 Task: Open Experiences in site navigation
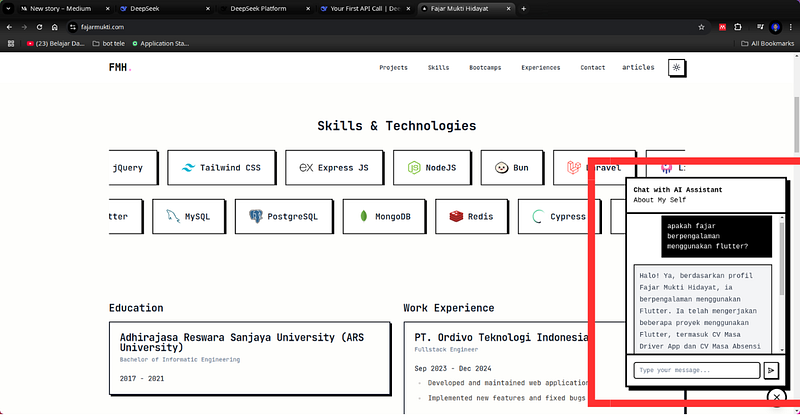(x=541, y=67)
